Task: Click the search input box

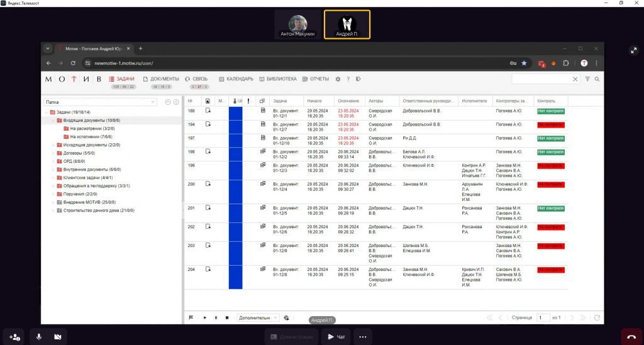Action: [x=541, y=79]
